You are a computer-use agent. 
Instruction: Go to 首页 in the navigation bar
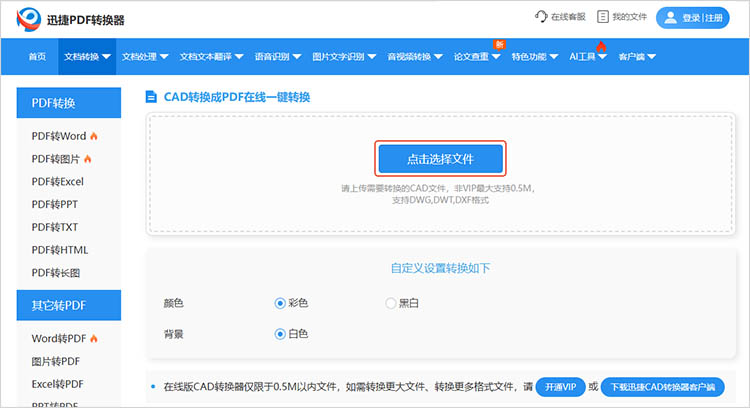[37, 57]
